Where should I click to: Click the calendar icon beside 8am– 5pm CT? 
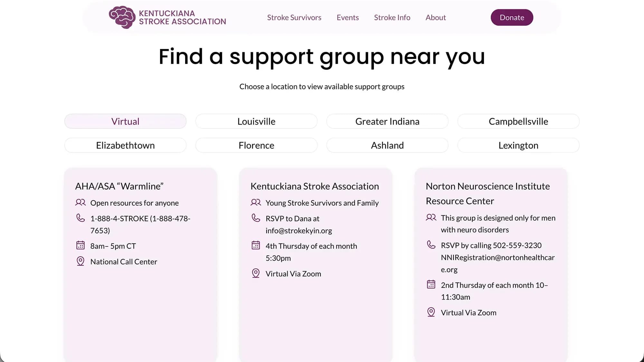coord(80,245)
